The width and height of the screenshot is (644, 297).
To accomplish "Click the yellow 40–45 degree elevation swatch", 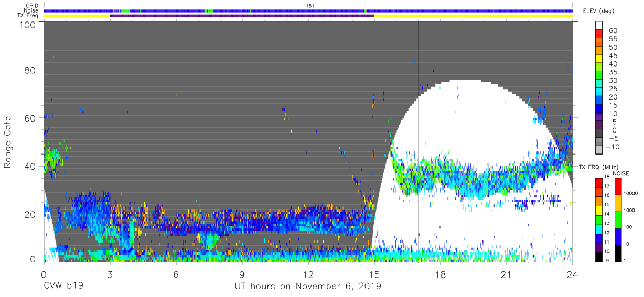I will (x=599, y=60).
